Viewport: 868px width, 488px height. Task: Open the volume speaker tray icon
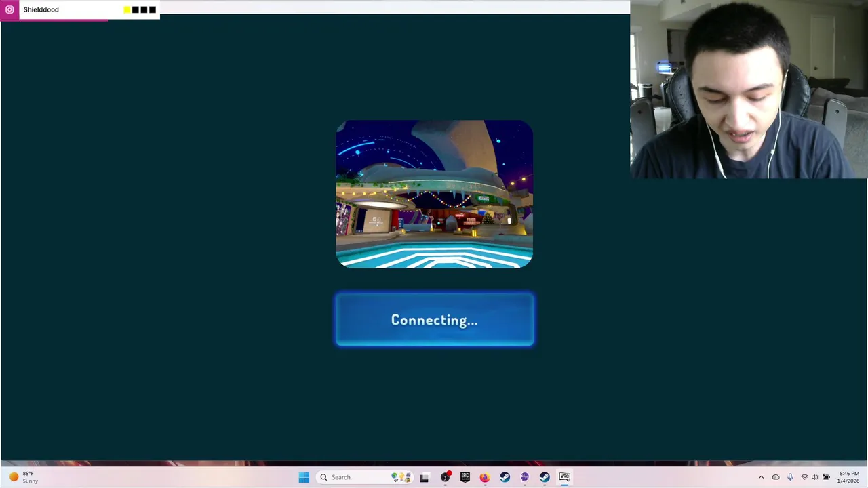[x=815, y=477]
